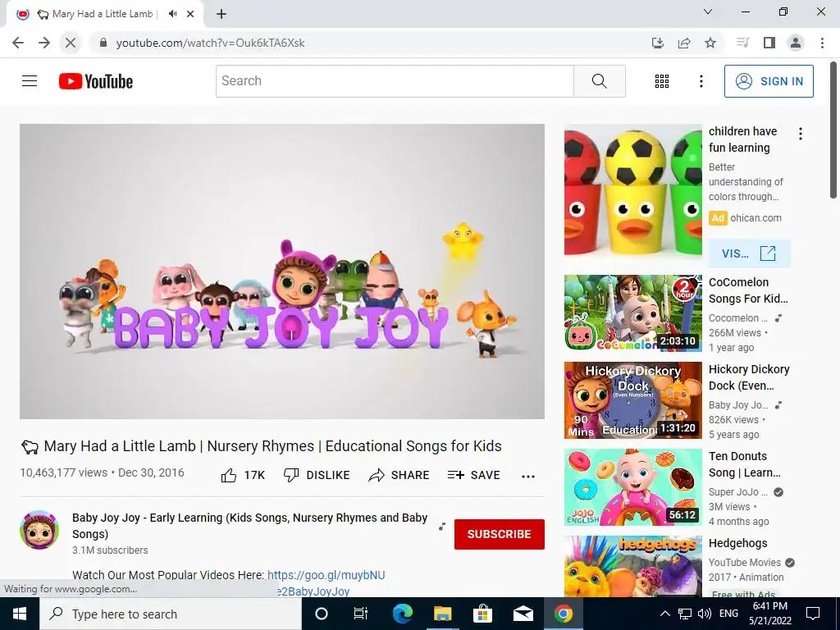Open Baby Joy Joy channel avatar
The image size is (840, 630).
coord(39,530)
